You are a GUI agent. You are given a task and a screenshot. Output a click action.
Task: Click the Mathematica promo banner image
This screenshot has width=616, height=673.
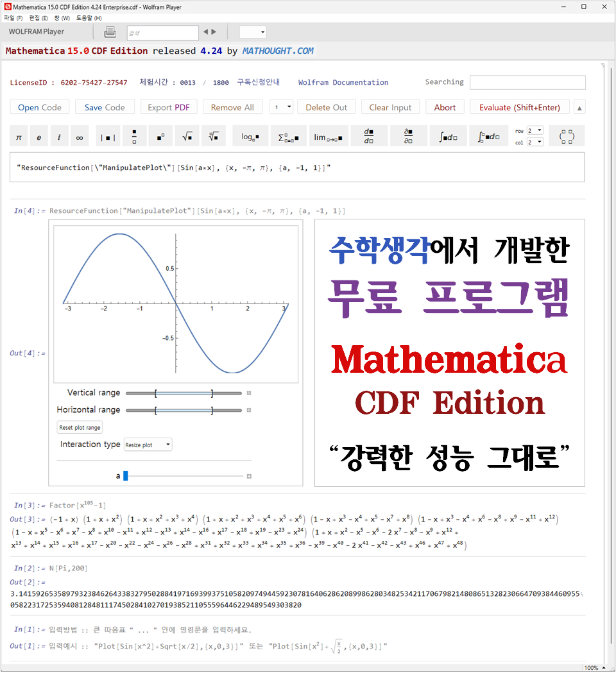coord(449,353)
